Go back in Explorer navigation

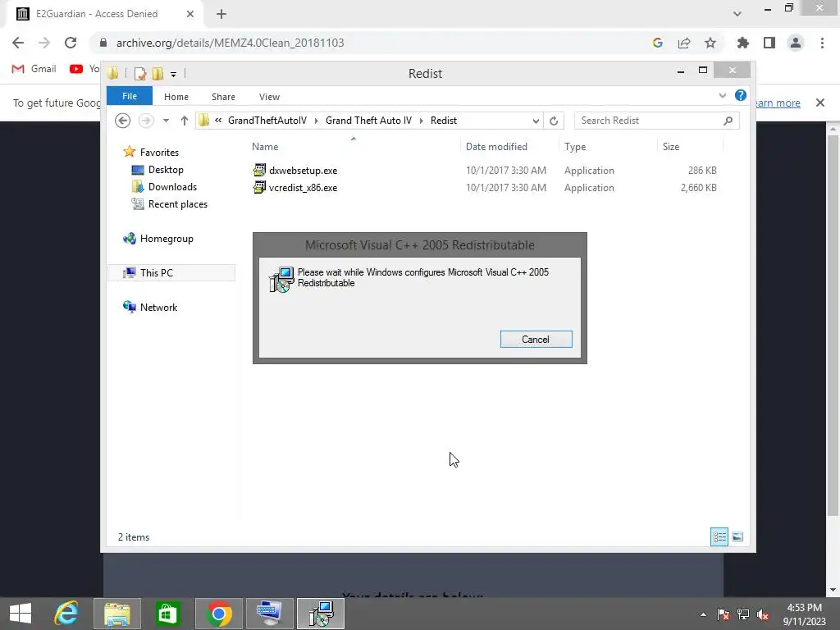(123, 121)
